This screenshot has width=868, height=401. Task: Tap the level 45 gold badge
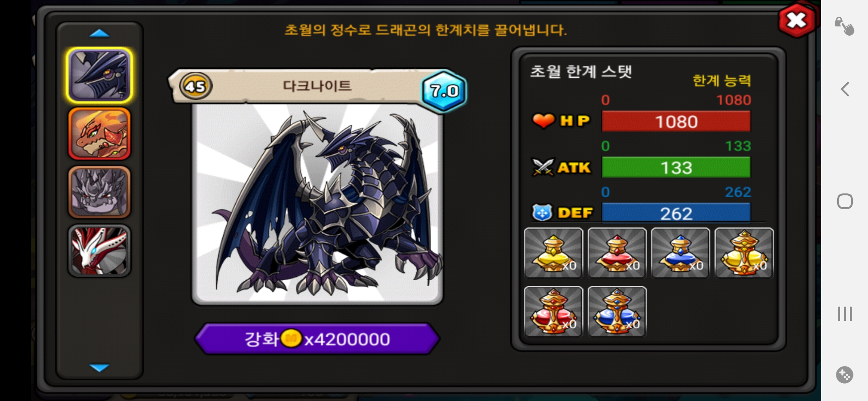coord(195,86)
